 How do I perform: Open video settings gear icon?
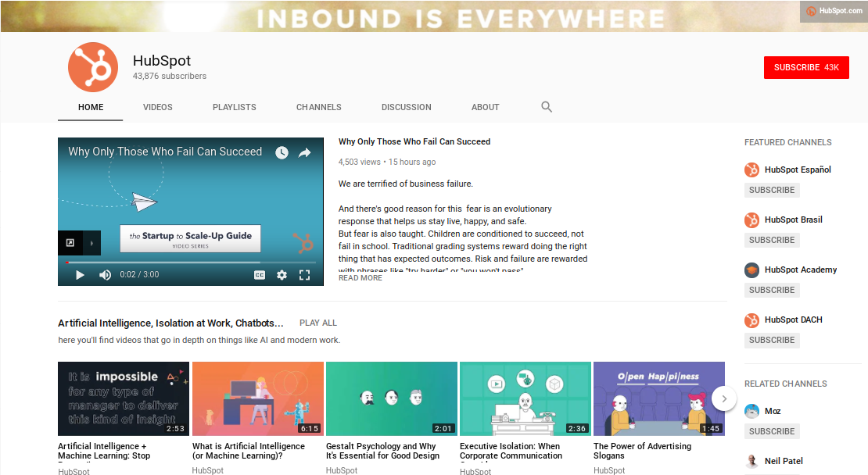282,275
